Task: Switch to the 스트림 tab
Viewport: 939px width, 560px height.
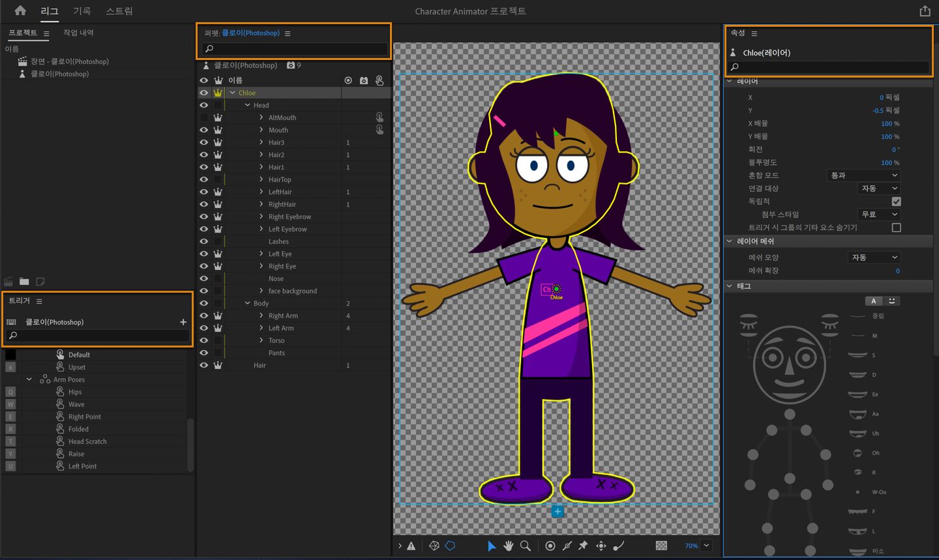Action: [119, 11]
